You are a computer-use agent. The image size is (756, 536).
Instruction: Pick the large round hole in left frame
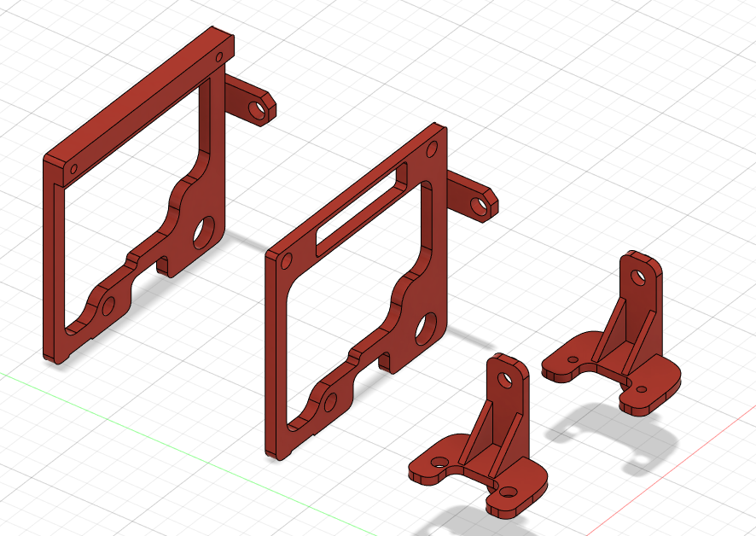(203, 233)
